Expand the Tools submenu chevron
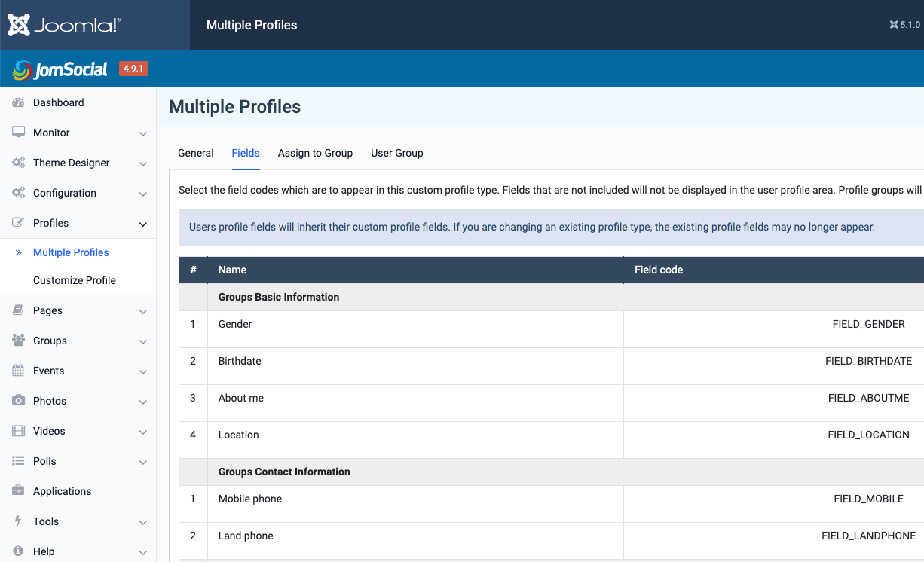Image resolution: width=924 pixels, height=562 pixels. [143, 522]
